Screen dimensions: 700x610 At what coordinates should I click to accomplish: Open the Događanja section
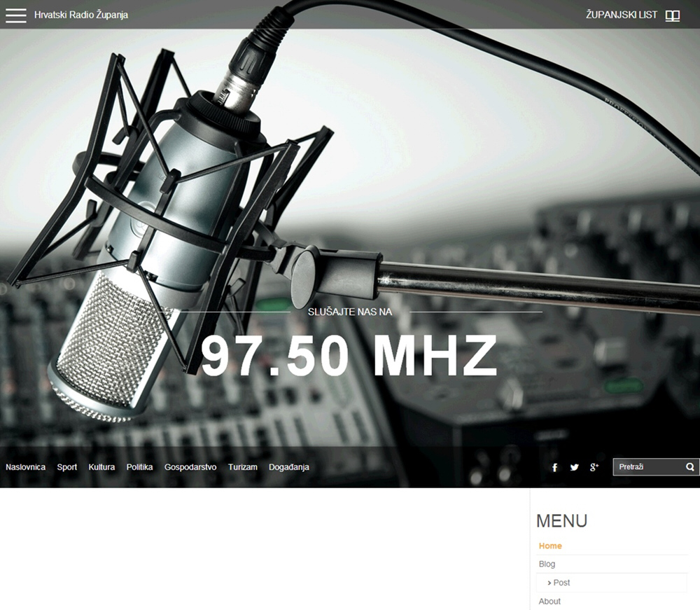pos(288,467)
